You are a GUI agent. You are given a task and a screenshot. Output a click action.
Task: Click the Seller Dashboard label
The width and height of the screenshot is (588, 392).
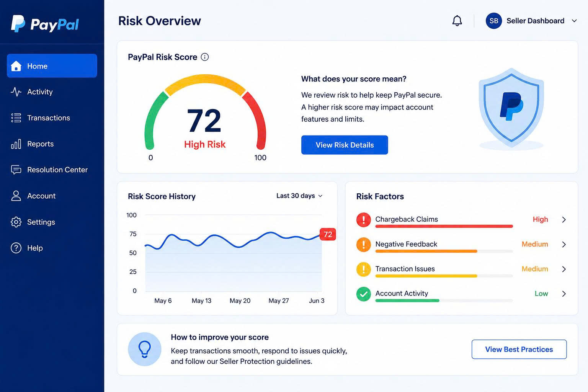click(535, 21)
